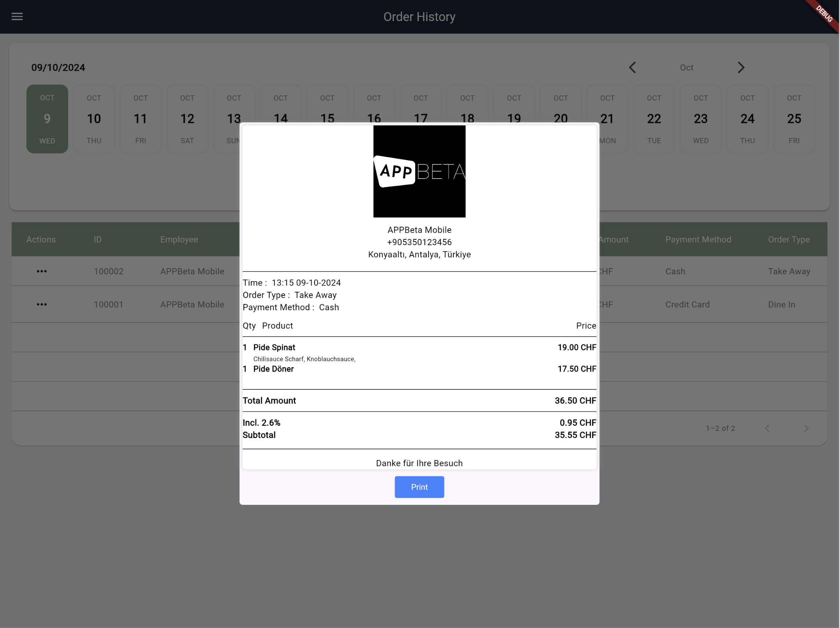Click the APPBeta logo image
Screen dimensions: 840x628
point(419,172)
